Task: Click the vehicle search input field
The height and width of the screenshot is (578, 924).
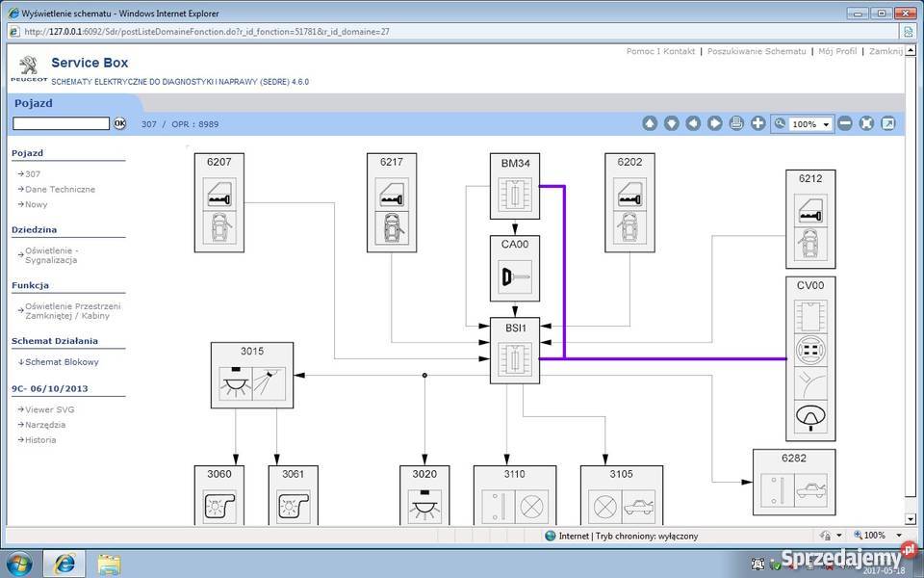Action: 61,123
